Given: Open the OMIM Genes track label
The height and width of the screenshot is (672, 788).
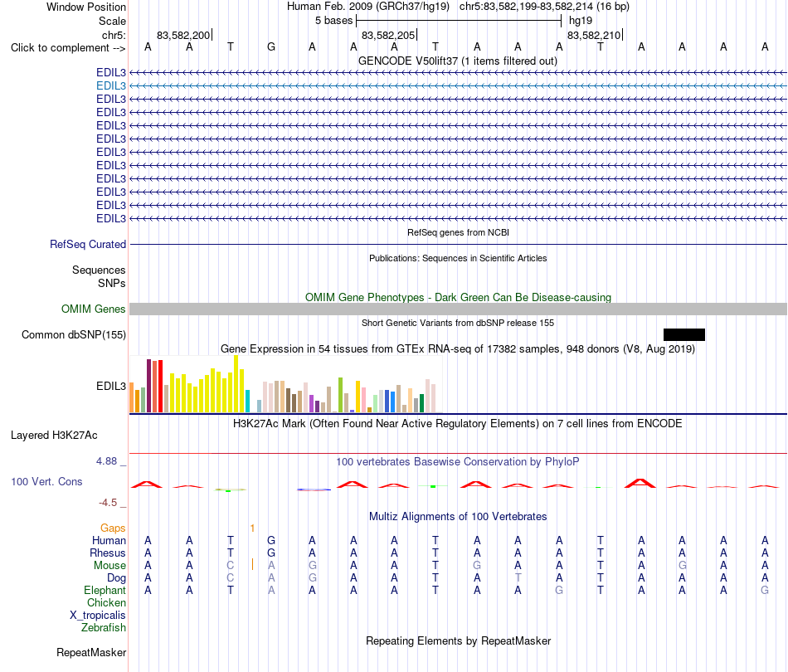Looking at the screenshot, I should [94, 309].
